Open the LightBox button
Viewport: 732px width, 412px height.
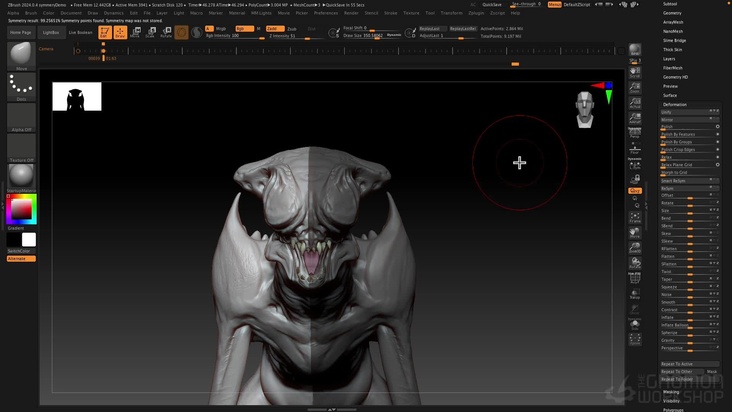pos(51,33)
